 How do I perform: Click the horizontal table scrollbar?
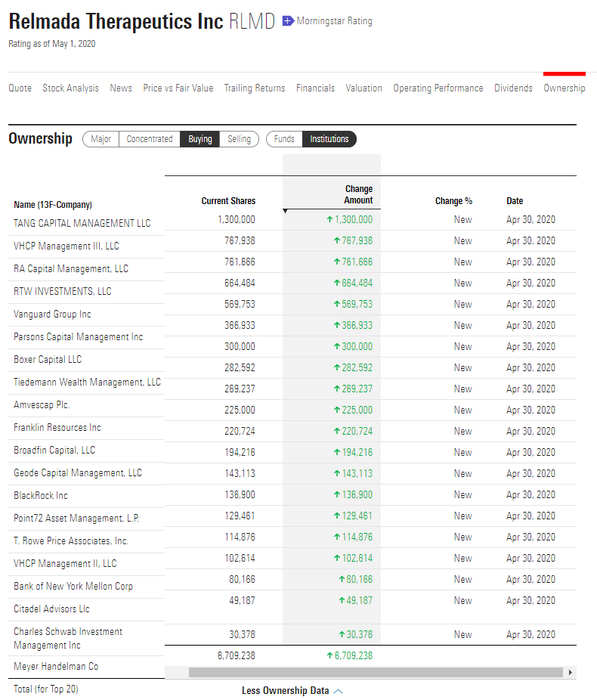click(x=376, y=672)
